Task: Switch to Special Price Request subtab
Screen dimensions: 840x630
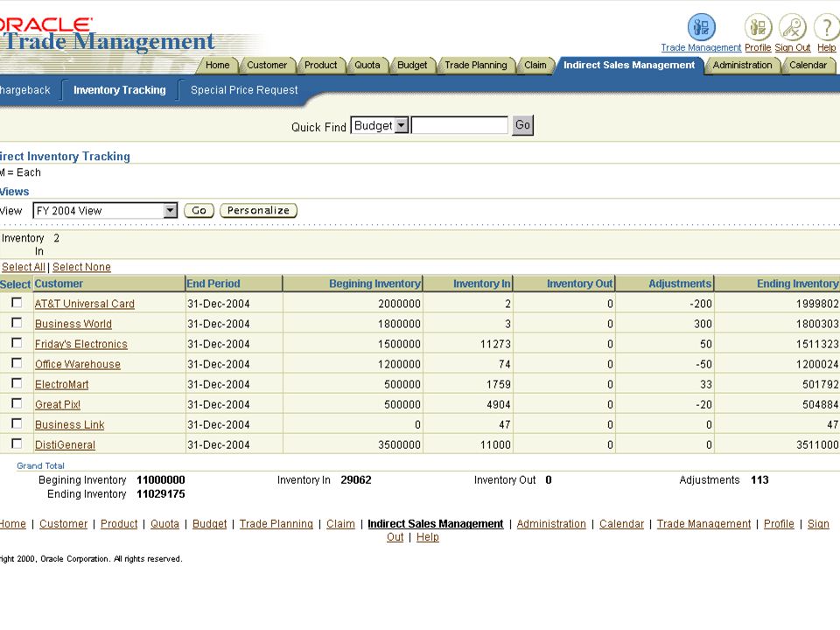Action: coord(244,90)
